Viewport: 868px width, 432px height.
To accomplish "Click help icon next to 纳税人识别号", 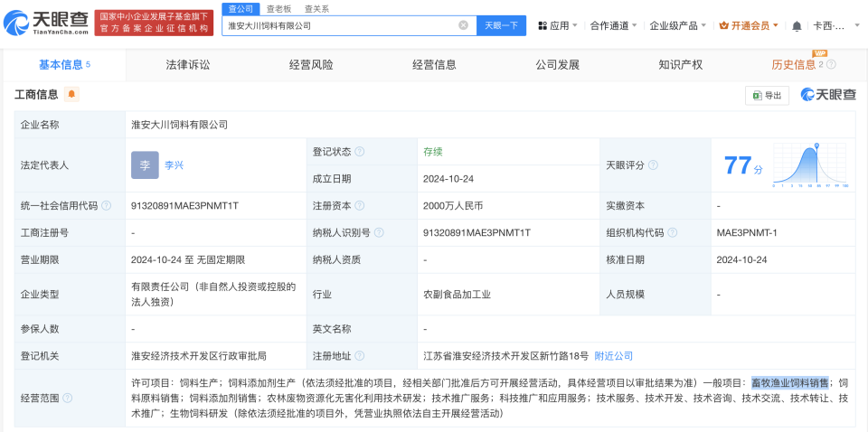I will tap(379, 233).
